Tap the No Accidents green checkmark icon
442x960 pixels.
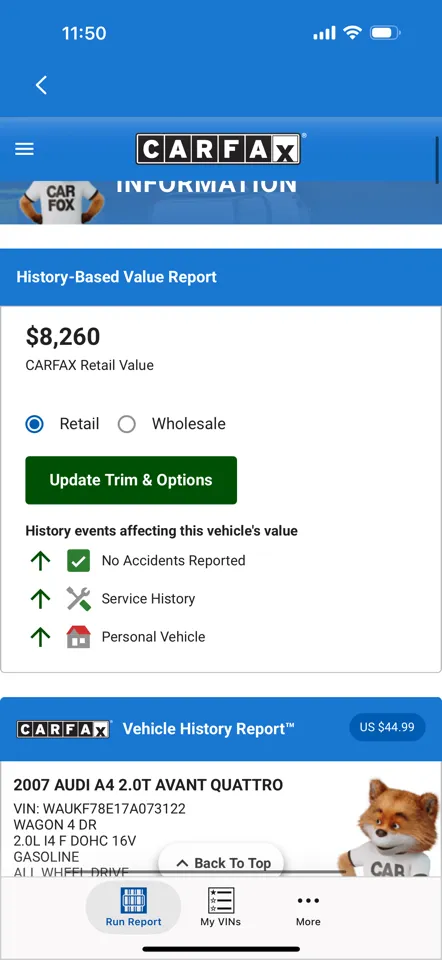click(x=78, y=561)
